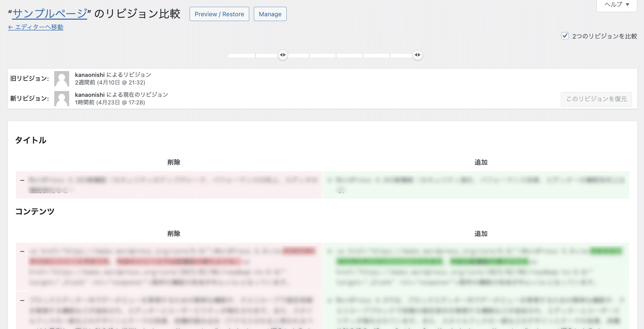Screen dimensions: 644x329
Task: Expand the ヘルプ dropdown tab
Action: [616, 5]
